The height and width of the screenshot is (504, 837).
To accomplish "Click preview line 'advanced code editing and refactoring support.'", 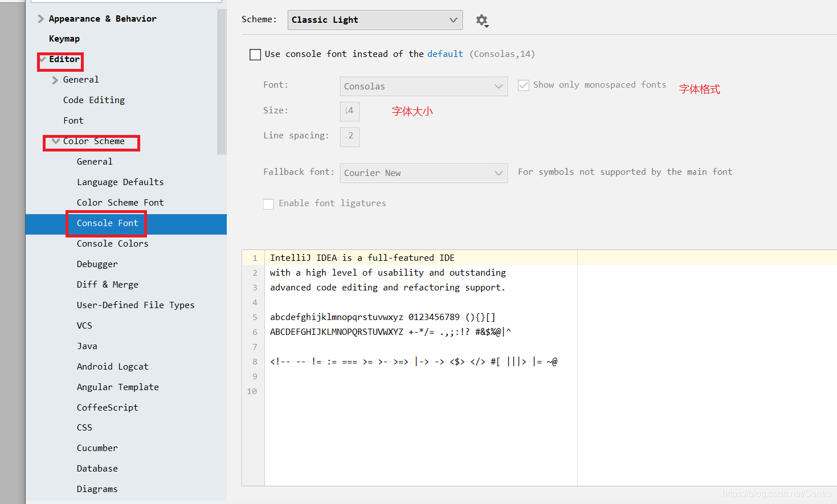I will (387, 288).
